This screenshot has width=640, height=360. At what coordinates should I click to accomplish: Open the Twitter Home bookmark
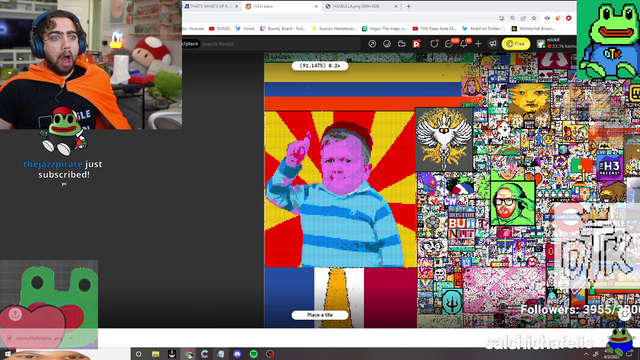tap(245, 29)
